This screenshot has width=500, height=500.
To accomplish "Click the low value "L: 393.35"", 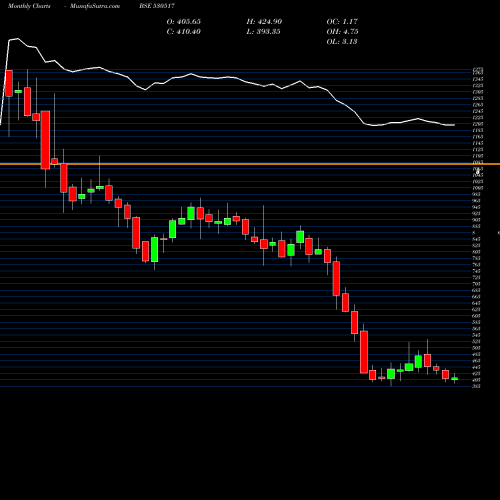I will [x=263, y=32].
